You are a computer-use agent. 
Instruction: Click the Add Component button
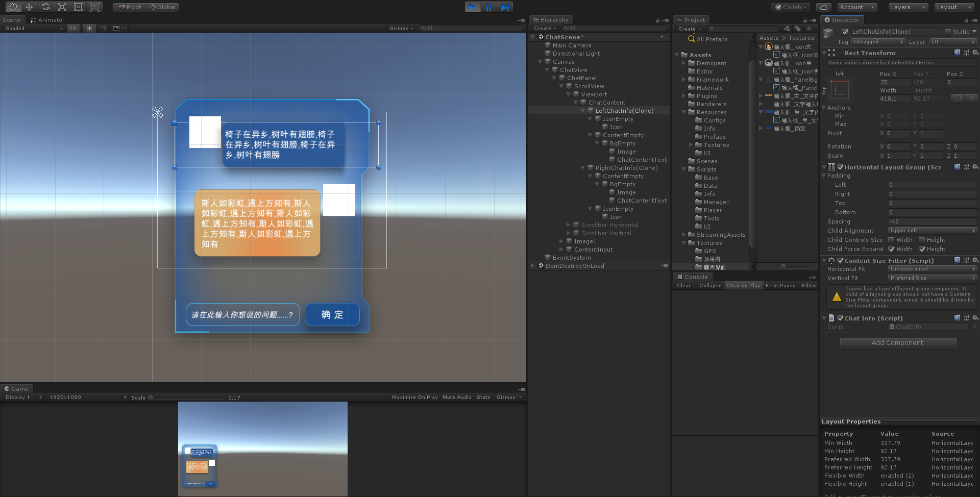[897, 343]
